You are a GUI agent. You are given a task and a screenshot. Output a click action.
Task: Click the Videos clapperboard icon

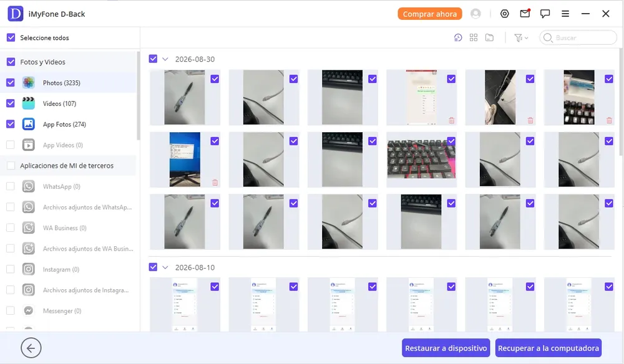click(x=28, y=103)
